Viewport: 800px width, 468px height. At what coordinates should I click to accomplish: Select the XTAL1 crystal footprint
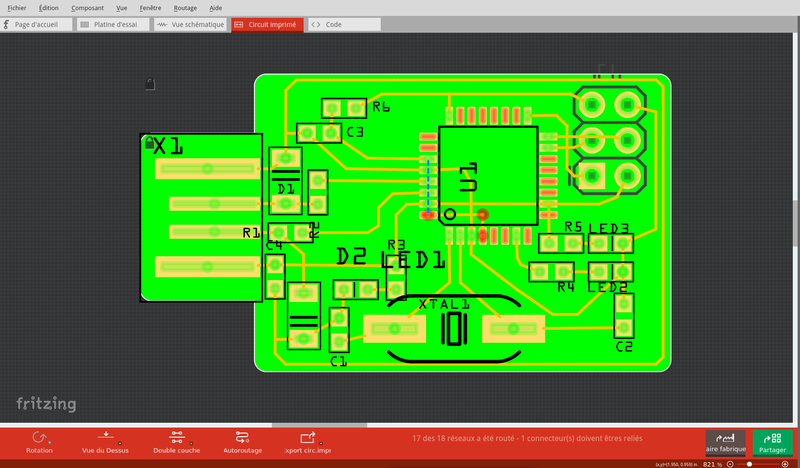point(455,328)
